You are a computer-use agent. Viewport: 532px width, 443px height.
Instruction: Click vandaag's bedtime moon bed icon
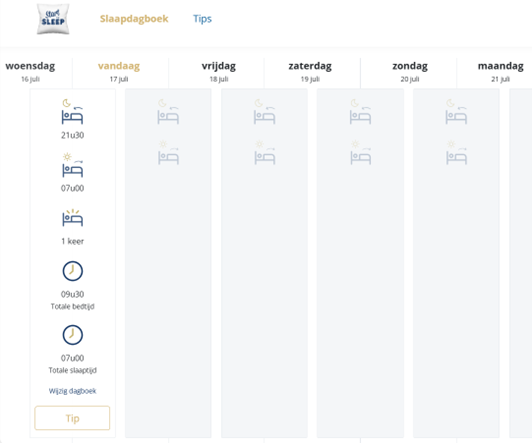(168, 112)
